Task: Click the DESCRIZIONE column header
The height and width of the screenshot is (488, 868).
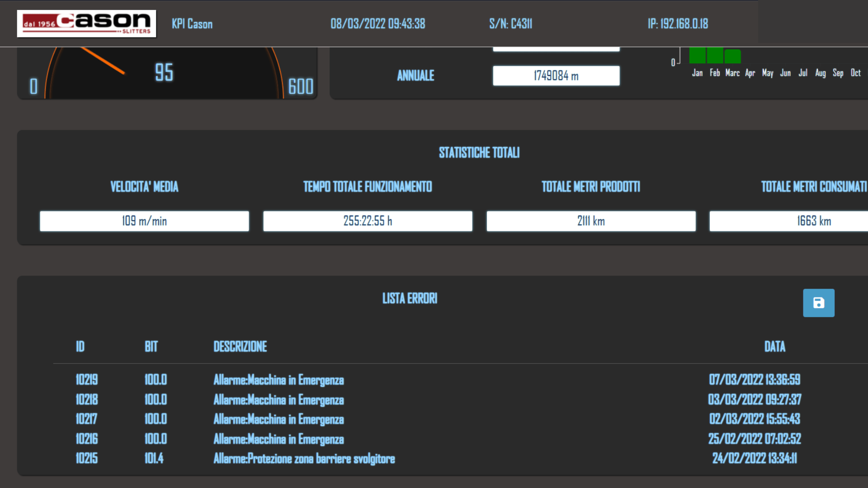Action: pos(240,347)
